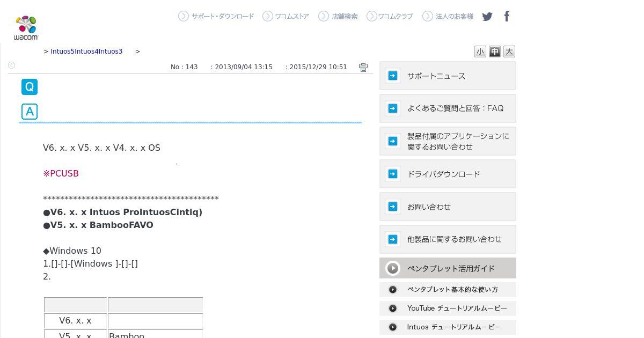Open the Wacom Twitter page

(x=487, y=17)
